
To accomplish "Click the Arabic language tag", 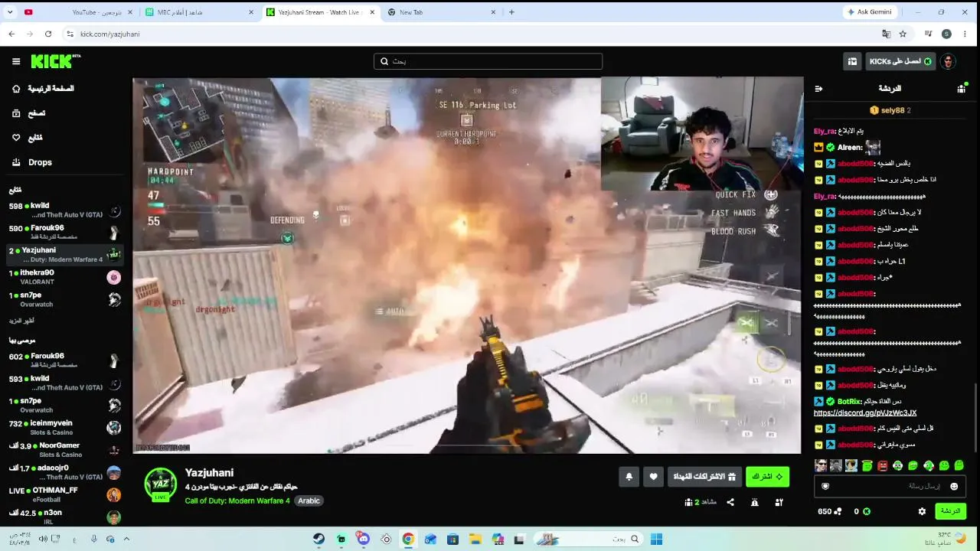I will (x=309, y=500).
